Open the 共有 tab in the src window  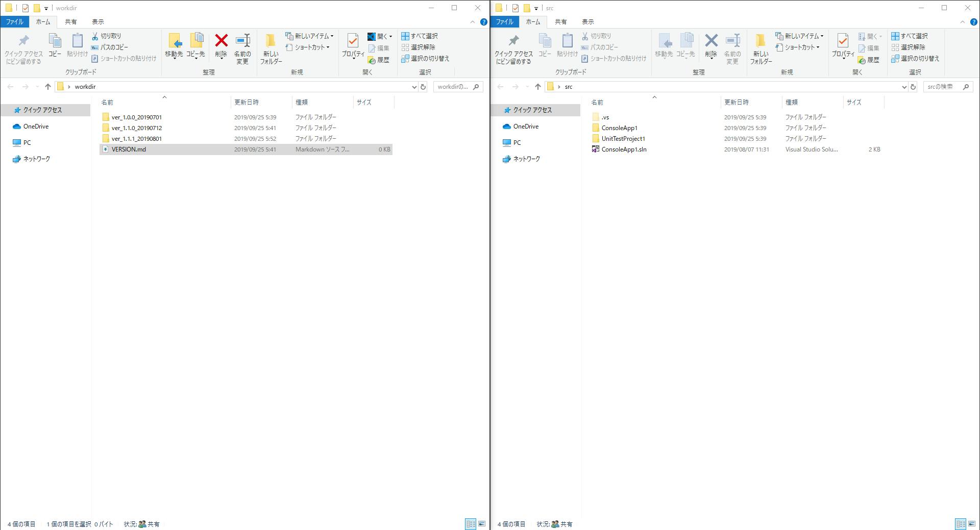(x=560, y=21)
